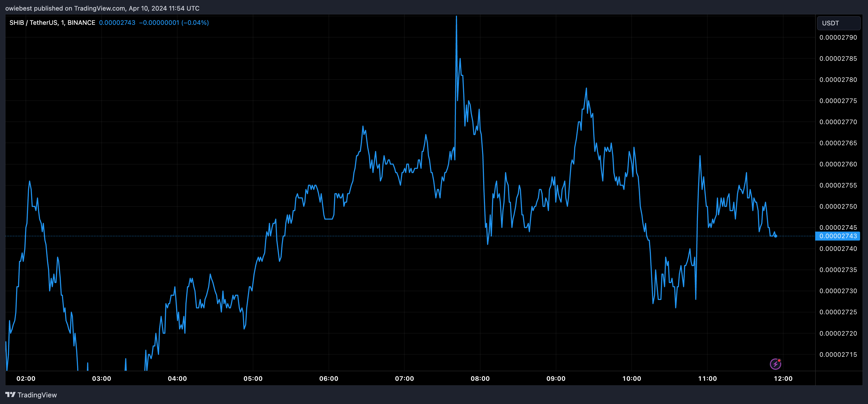The image size is (868, 404).
Task: Click the 10:00 time axis label
Action: [x=632, y=378]
